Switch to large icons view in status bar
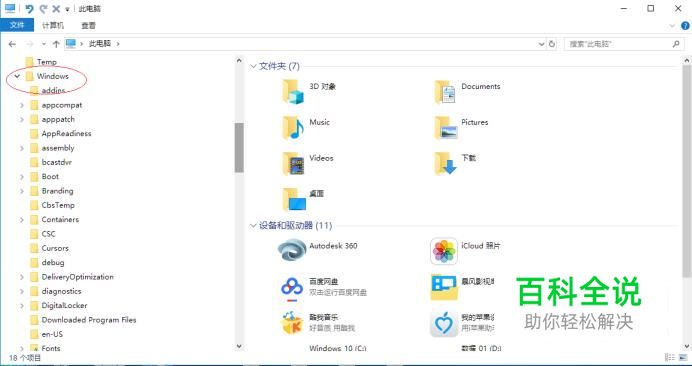 coord(683,357)
